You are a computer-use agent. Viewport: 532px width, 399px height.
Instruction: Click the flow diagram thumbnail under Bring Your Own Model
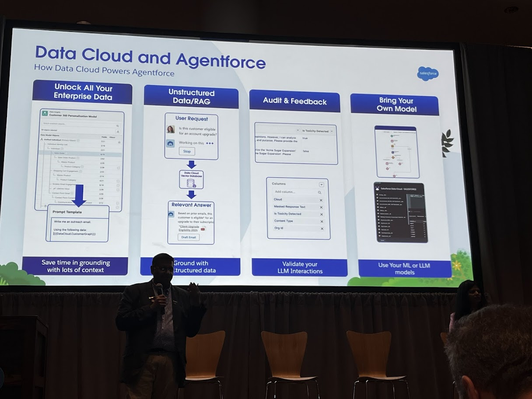(396, 152)
